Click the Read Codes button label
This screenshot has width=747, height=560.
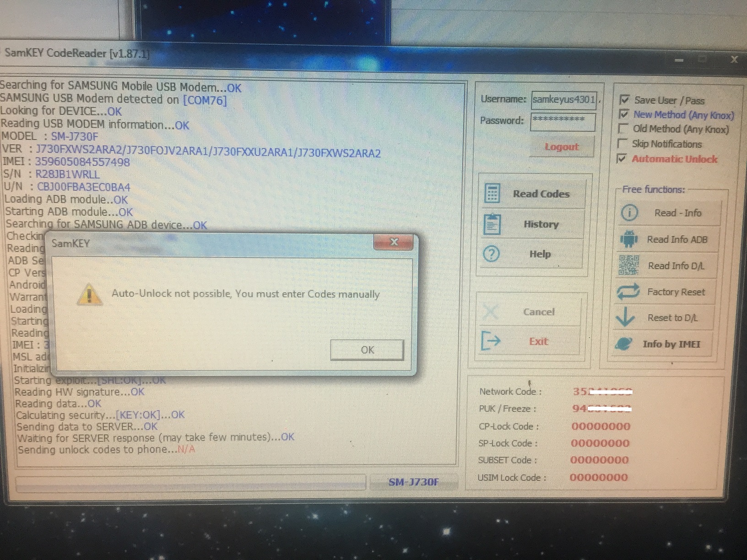pos(541,194)
